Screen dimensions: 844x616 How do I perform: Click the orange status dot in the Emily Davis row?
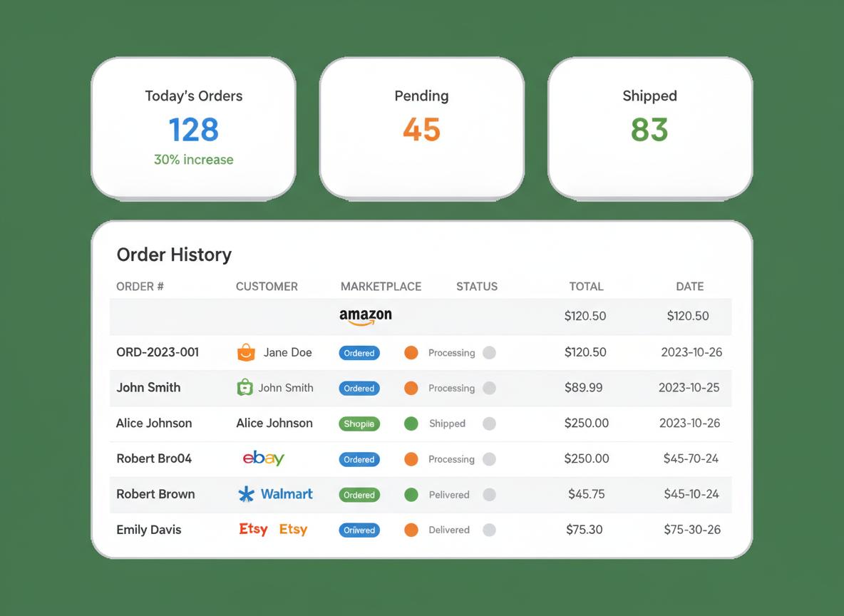(411, 530)
